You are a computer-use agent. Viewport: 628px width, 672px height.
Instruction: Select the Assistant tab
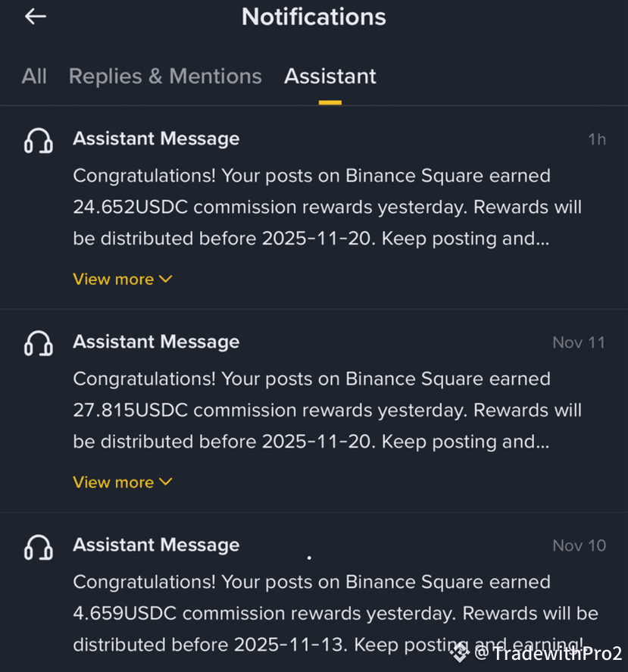330,76
